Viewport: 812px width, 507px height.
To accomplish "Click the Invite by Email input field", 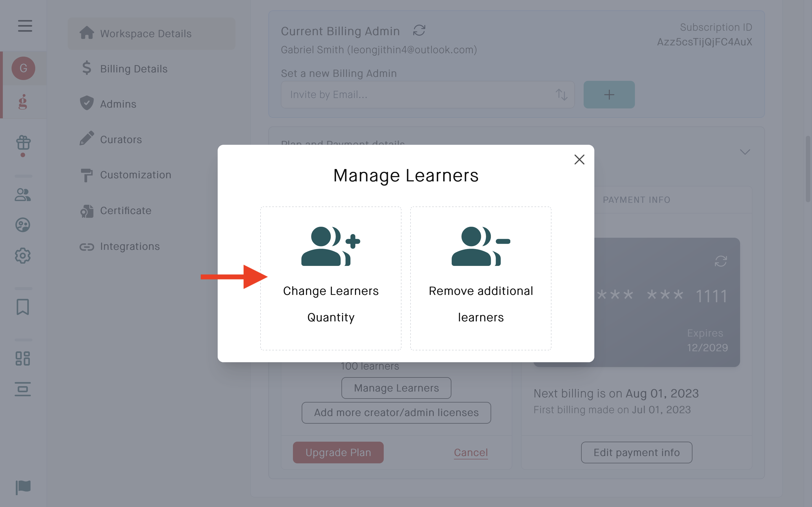I will (427, 95).
